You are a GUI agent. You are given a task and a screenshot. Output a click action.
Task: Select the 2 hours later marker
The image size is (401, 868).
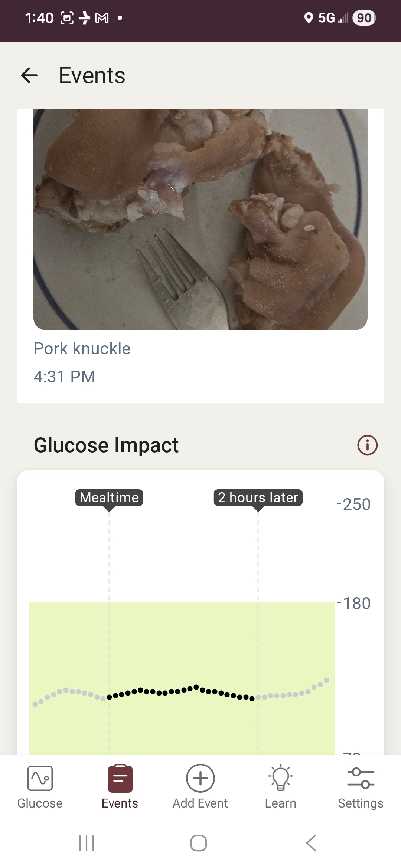(258, 497)
